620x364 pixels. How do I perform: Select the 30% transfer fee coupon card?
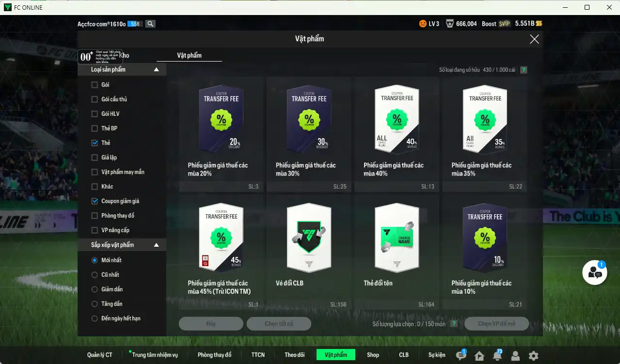(309, 134)
